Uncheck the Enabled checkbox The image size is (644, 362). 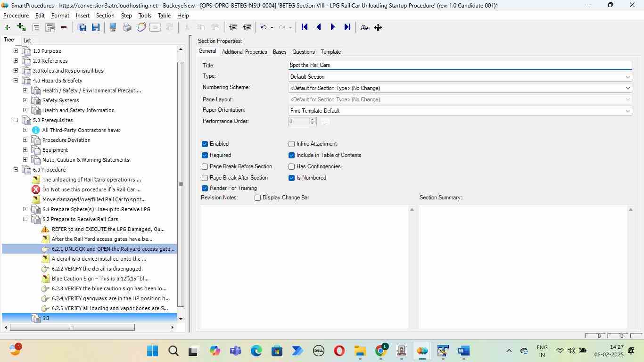205,144
